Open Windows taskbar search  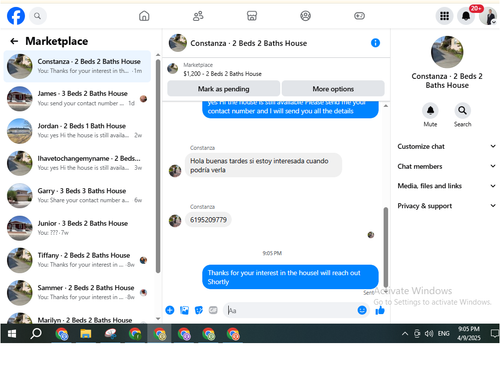[x=36, y=334]
